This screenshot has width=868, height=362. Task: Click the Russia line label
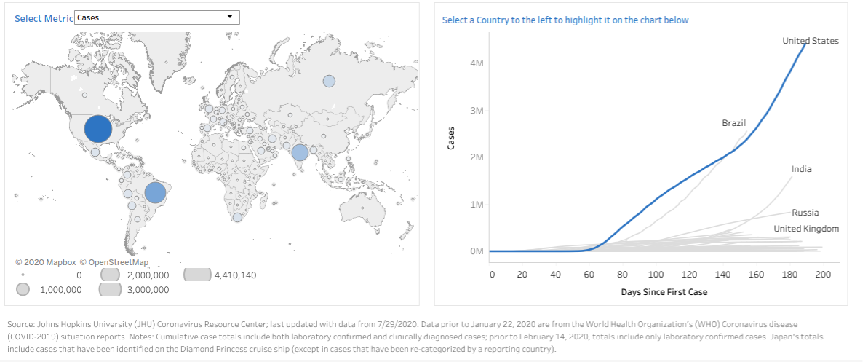[x=805, y=213]
